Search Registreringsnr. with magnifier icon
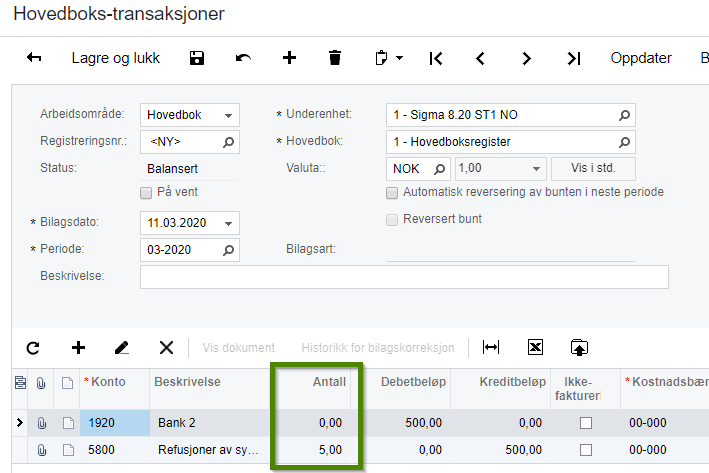Screen dimensions: 709x473 click(228, 142)
